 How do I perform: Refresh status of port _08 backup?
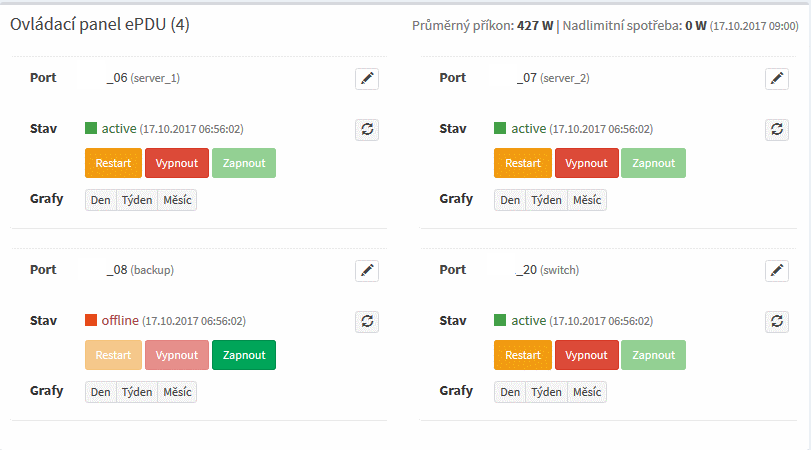(x=367, y=321)
